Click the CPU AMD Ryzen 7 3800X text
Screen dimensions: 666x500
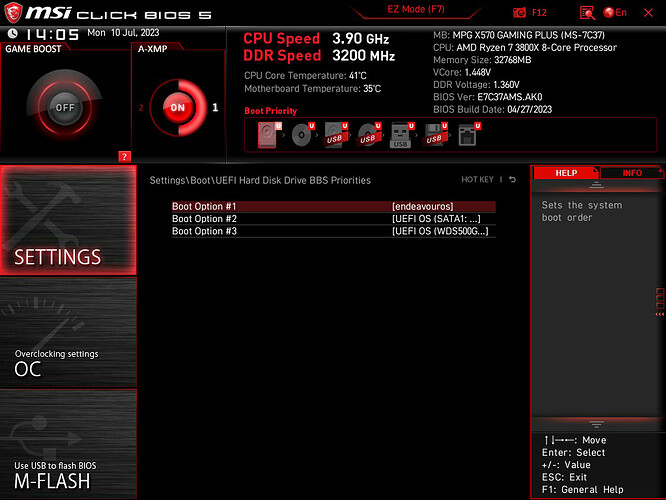525,48
